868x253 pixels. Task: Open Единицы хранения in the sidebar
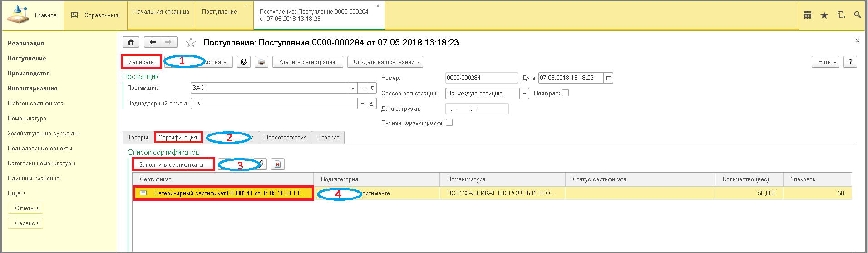(x=34, y=178)
